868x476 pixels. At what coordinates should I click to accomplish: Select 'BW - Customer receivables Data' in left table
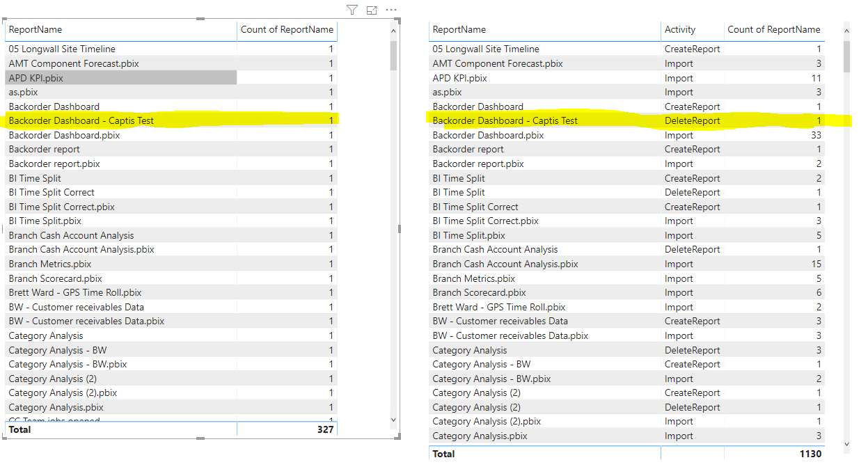tap(77, 307)
